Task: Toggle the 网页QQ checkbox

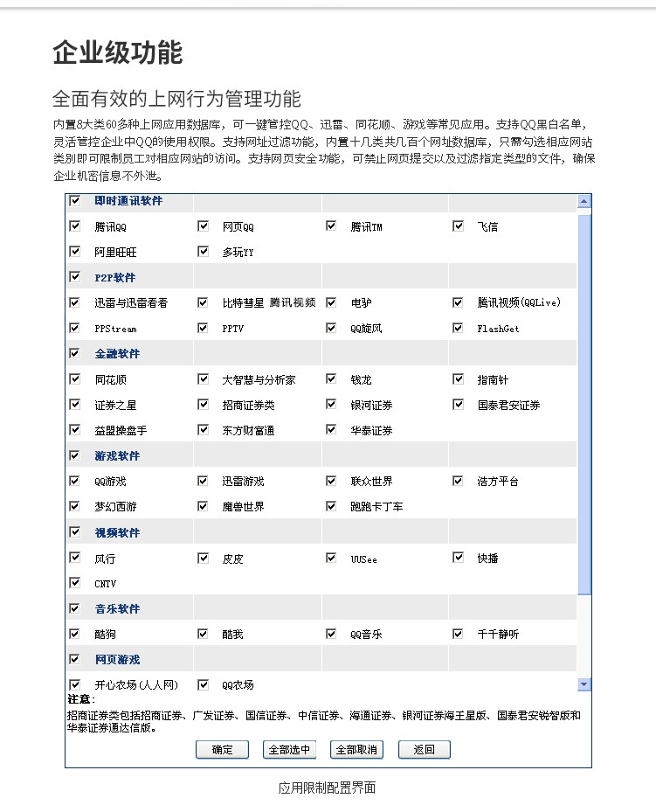Action: [x=203, y=226]
